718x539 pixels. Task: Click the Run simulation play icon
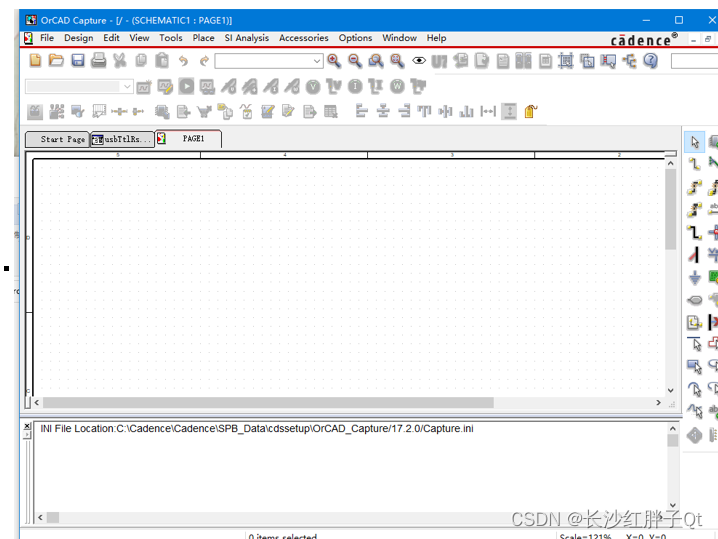point(186,86)
